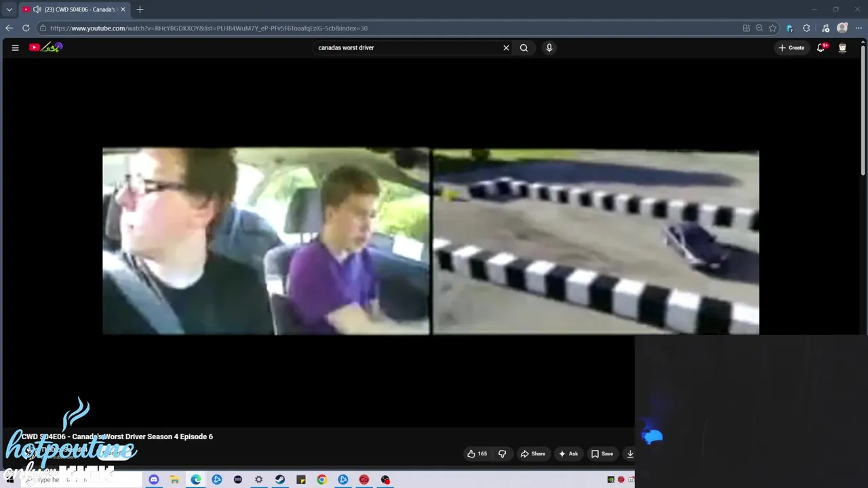Open the browser profile avatar
The height and width of the screenshot is (488, 868).
842,28
